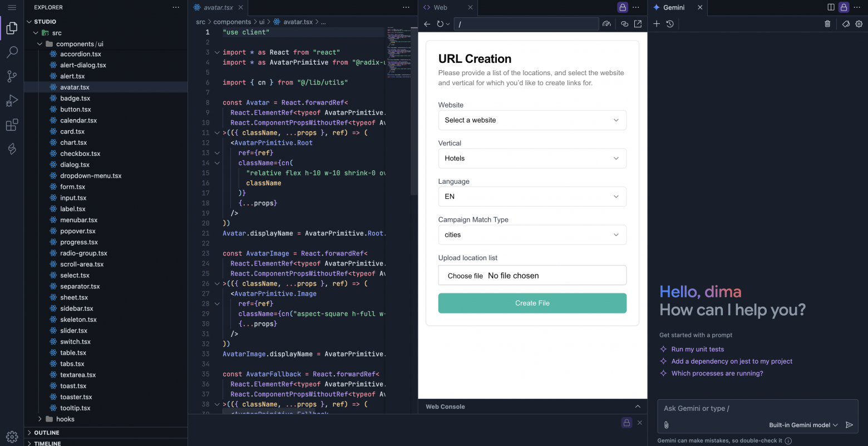Attach a file to Gemini prompt
The image size is (868, 446).
point(666,425)
